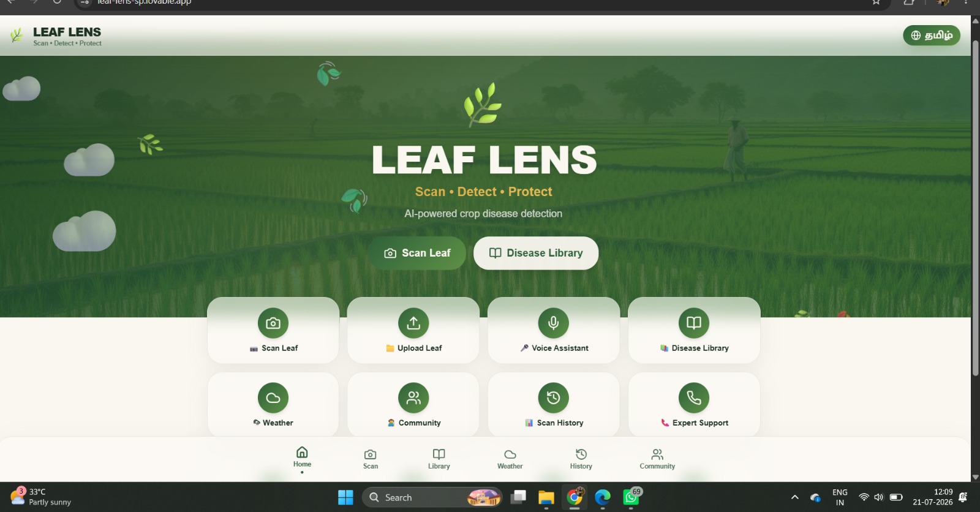Open Weather in bottom navigation
Viewport: 980px width, 512px height.
point(510,459)
